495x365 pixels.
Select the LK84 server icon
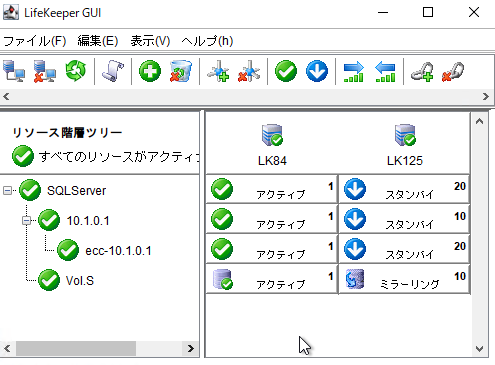pyautogui.click(x=272, y=135)
